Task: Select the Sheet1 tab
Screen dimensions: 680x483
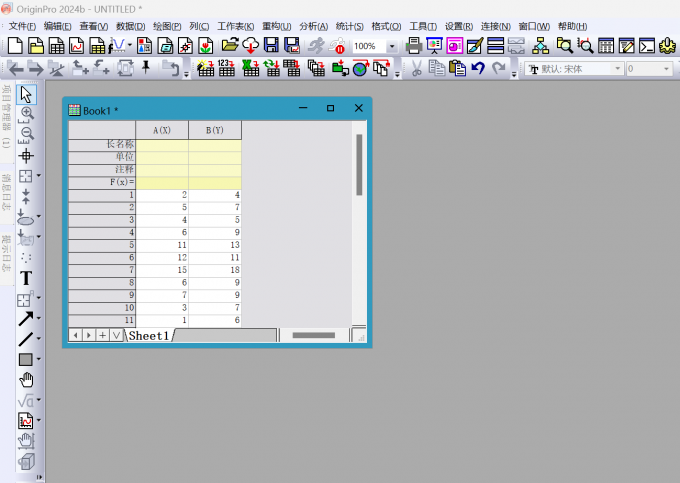Action: (x=149, y=336)
